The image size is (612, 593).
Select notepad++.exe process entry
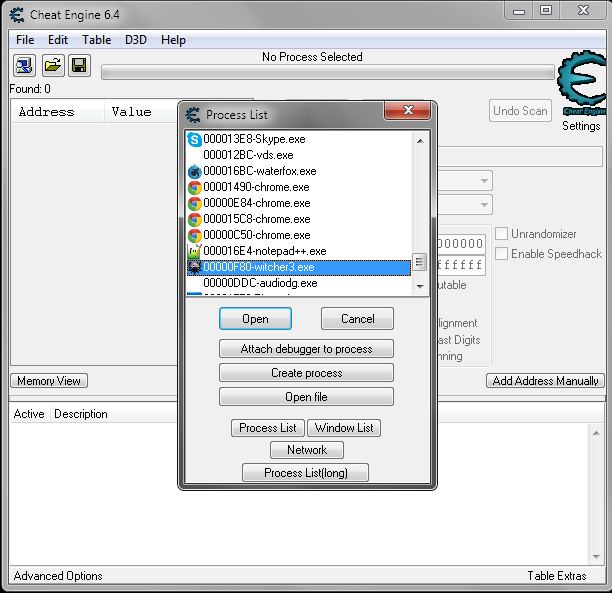[264, 252]
